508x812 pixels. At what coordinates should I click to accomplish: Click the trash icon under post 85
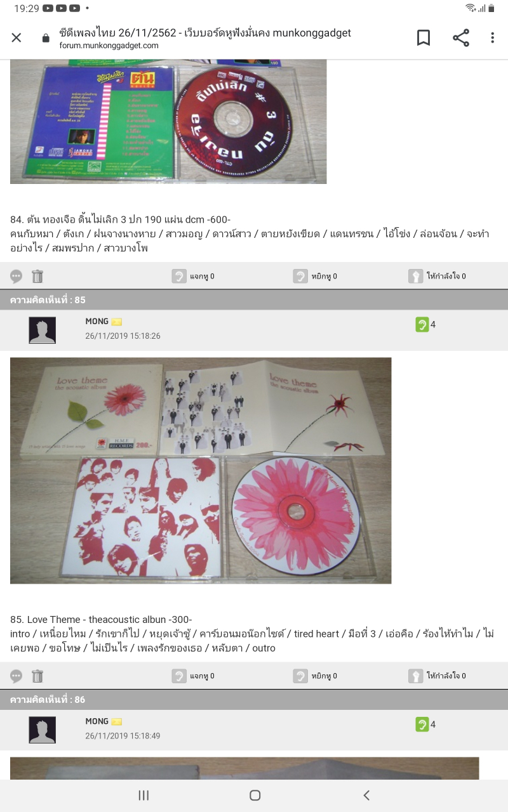coord(37,676)
